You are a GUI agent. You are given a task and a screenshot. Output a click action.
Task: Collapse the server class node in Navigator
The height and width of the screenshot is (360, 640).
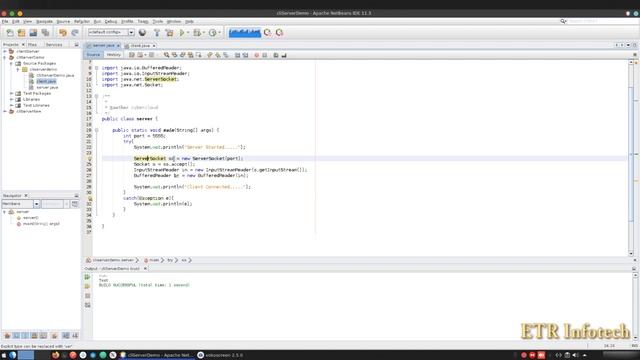pyautogui.click(x=4, y=212)
